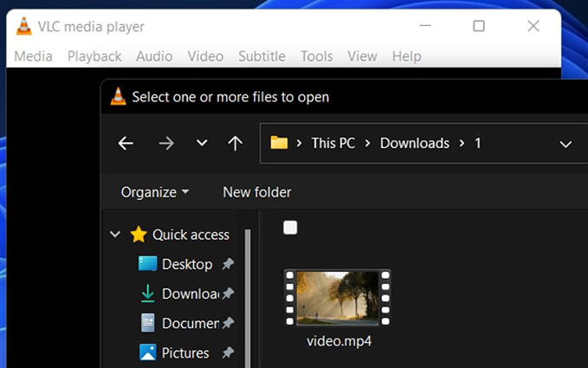Viewport: 588px width, 368px height.
Task: Click the VLC cone icon in main title bar
Action: point(23,26)
